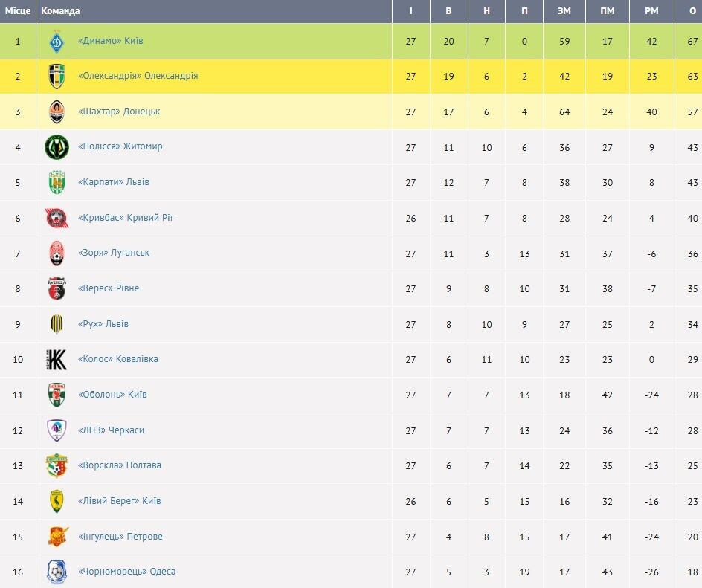Click the Polissya Zhytomyr emblem
The height and width of the screenshot is (588, 702).
[57, 147]
